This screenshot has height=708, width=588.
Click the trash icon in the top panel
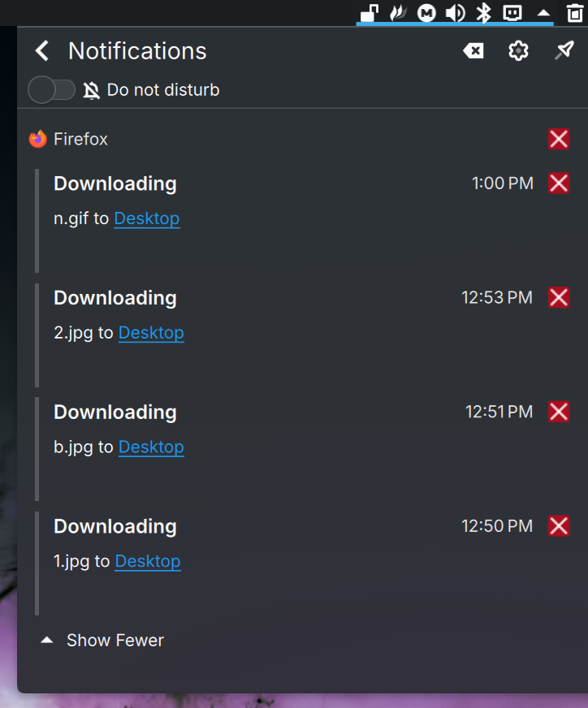[575, 13]
